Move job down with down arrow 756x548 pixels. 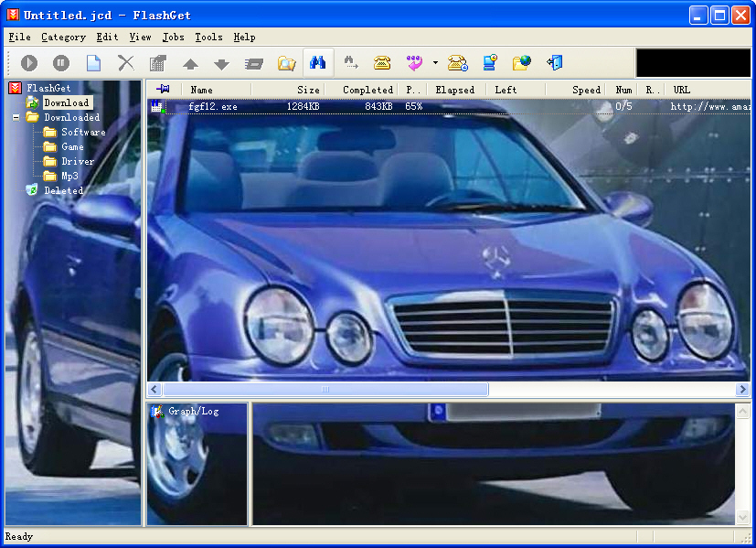(x=222, y=64)
